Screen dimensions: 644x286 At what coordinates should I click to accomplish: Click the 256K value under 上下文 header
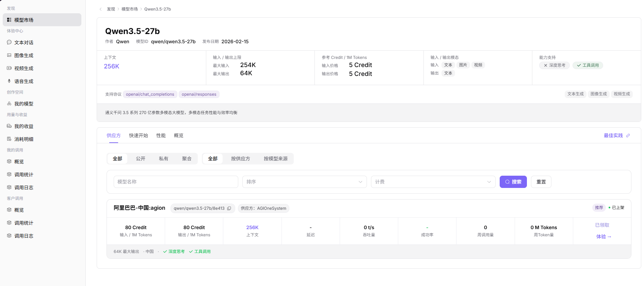pos(112,66)
